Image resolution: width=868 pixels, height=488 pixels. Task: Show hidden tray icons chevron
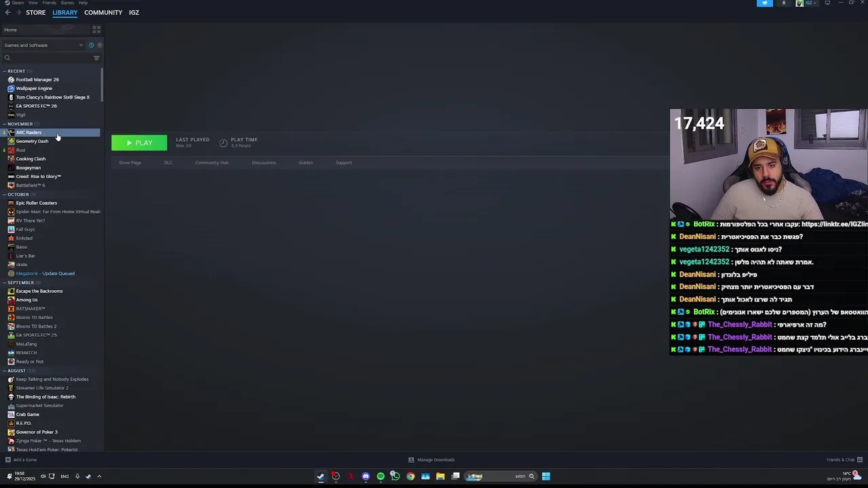[99, 476]
